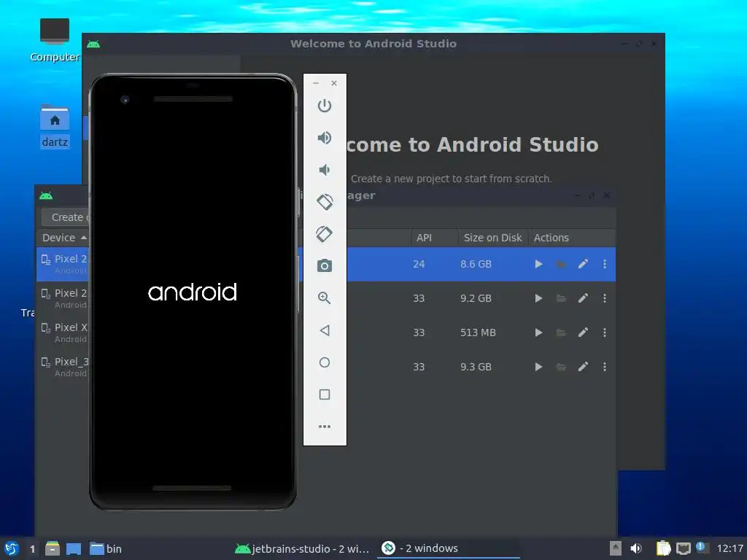Open the start menu in taskbar
The height and width of the screenshot is (560, 747).
[x=12, y=548]
